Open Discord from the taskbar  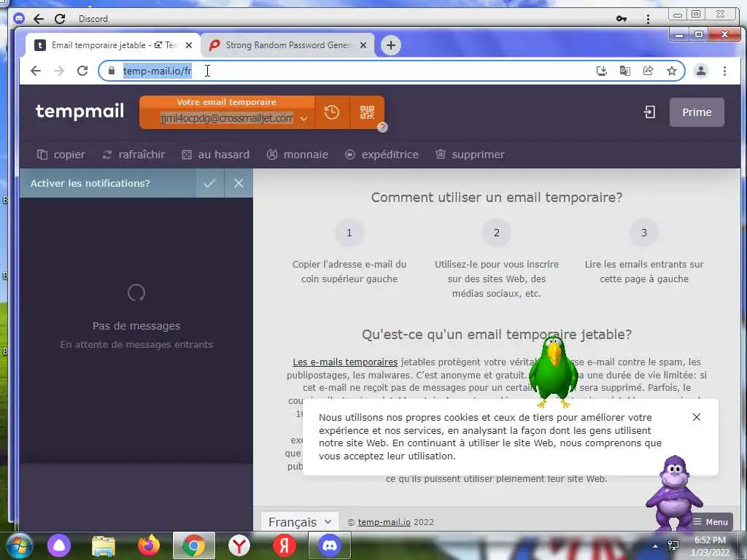[x=330, y=545]
